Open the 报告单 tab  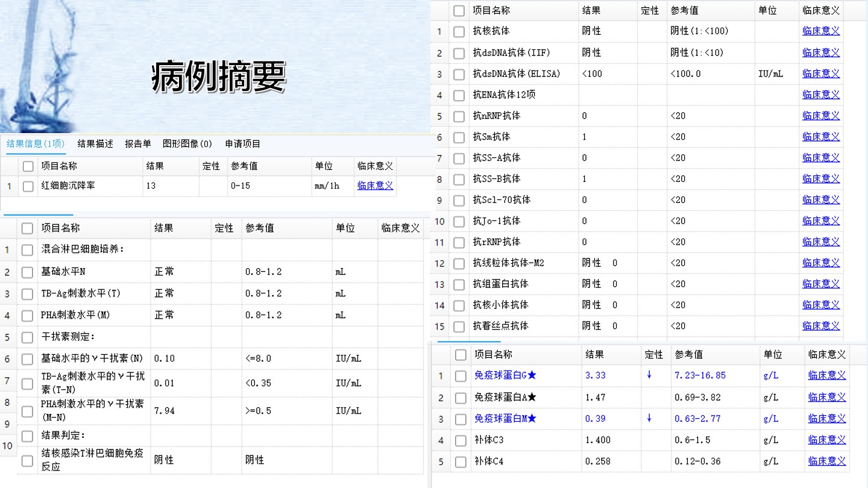click(x=138, y=143)
